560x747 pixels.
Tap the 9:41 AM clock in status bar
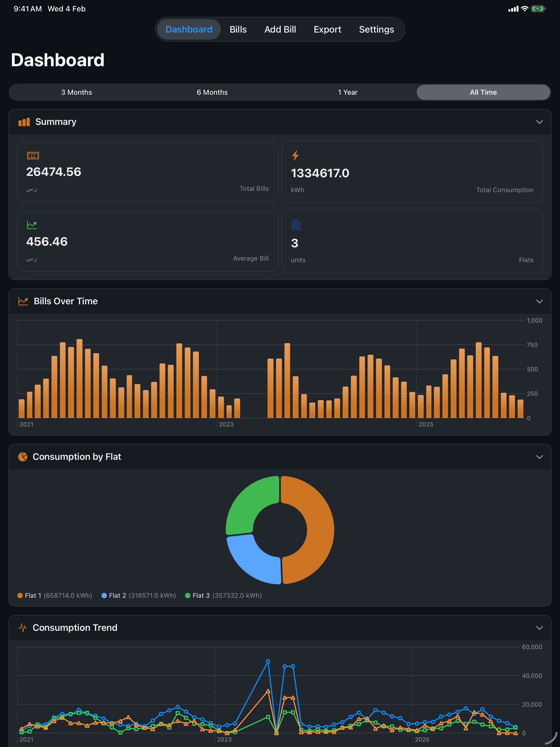click(x=28, y=9)
